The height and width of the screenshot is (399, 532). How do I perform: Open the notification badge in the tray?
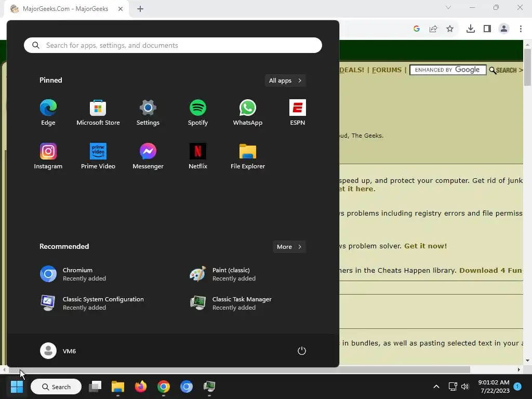pos(517,387)
